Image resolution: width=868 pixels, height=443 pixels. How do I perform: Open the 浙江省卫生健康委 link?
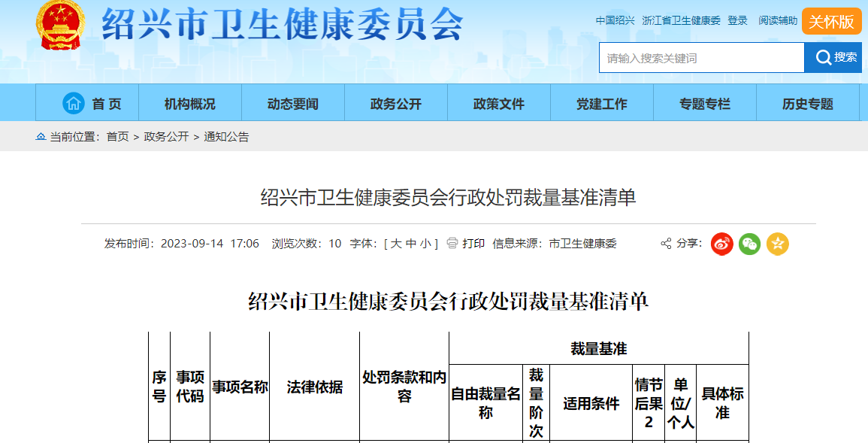681,21
